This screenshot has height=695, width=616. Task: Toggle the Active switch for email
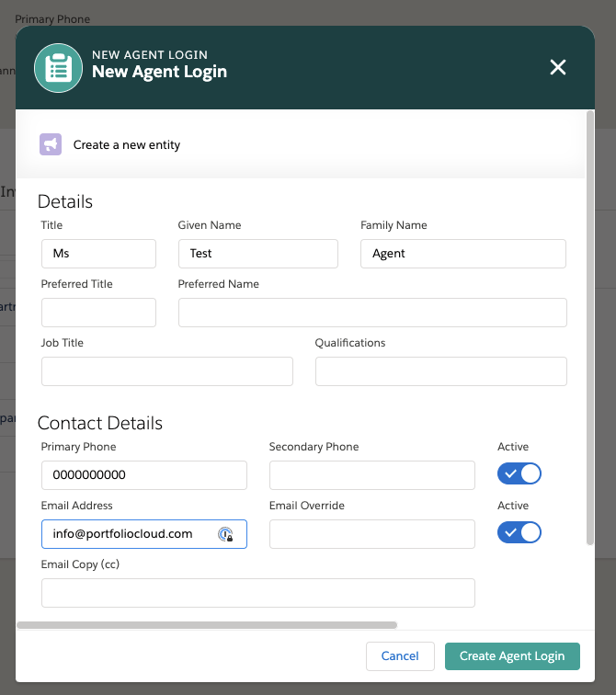point(519,533)
